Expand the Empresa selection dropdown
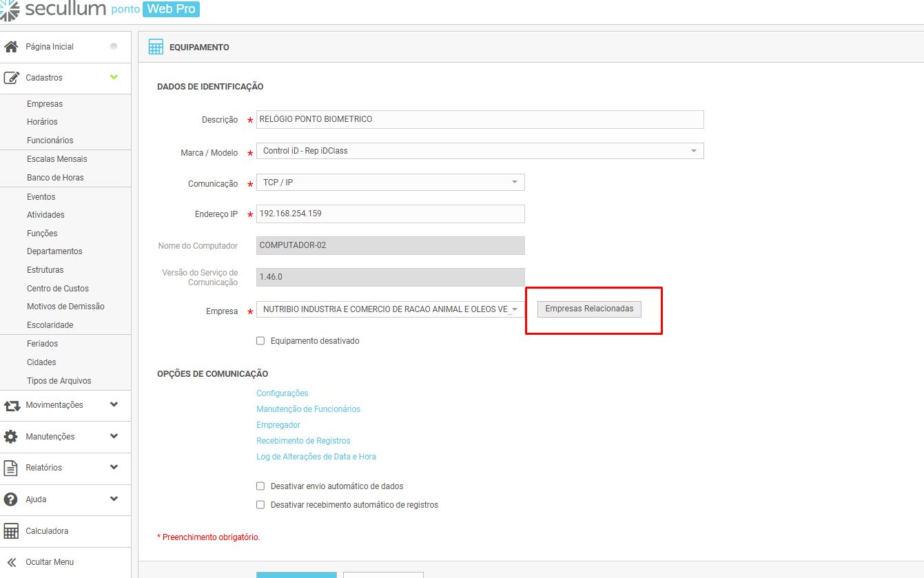This screenshot has height=578, width=924. 390,310
